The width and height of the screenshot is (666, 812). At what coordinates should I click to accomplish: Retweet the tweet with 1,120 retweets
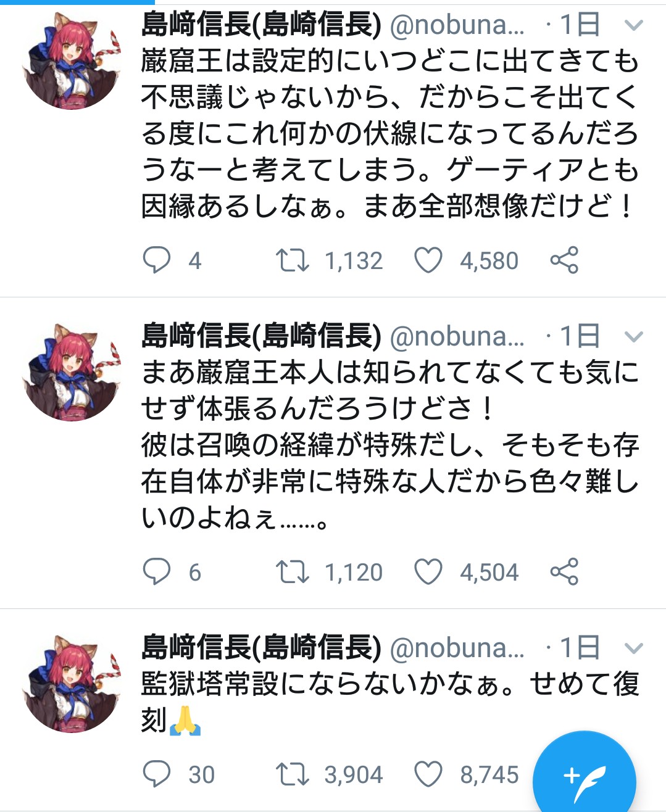pyautogui.click(x=292, y=571)
